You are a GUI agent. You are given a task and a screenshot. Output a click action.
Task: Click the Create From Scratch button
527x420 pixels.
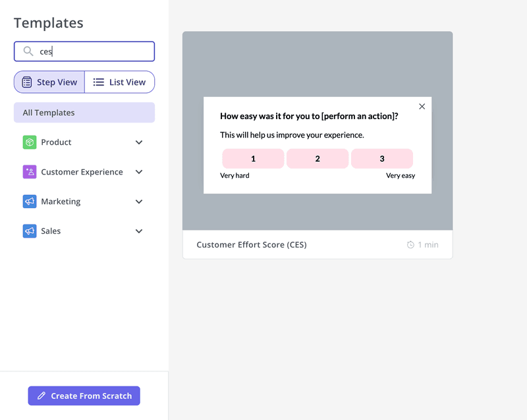84,396
